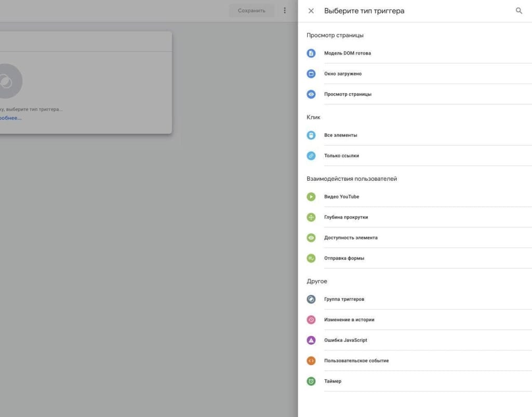The height and width of the screenshot is (417, 532).
Task: Click the Scroll Depth arrows icon
Action: pyautogui.click(x=311, y=218)
